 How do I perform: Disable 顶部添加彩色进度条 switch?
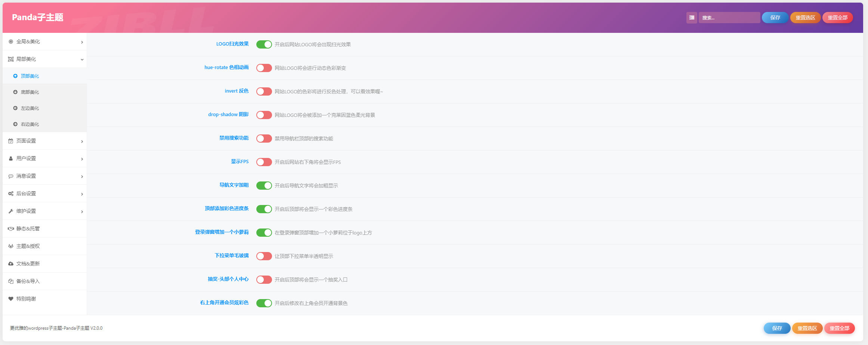(264, 209)
